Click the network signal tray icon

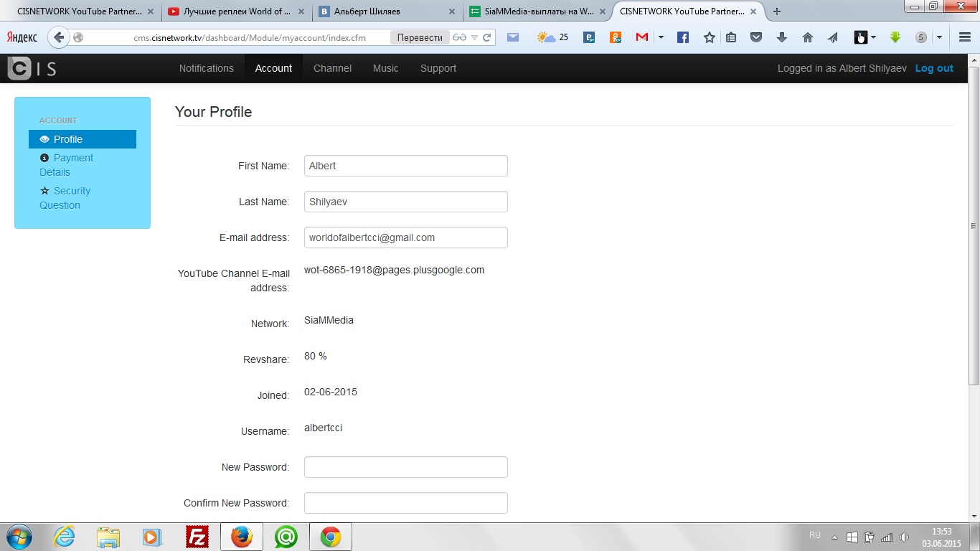[887, 537]
